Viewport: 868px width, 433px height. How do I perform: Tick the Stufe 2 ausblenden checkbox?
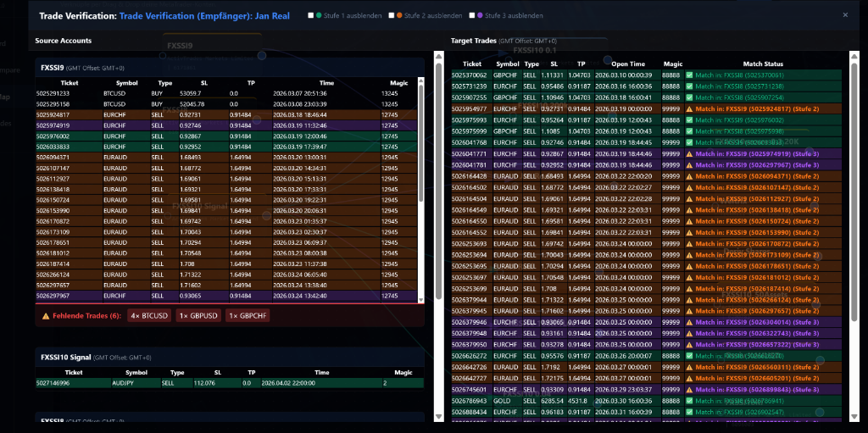[391, 15]
